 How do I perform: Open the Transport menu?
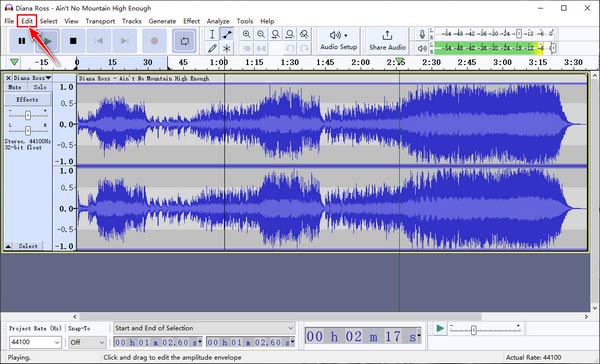[100, 21]
